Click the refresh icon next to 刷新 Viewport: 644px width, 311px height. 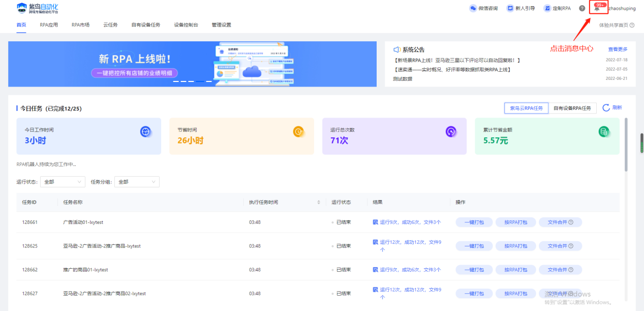pyautogui.click(x=606, y=108)
